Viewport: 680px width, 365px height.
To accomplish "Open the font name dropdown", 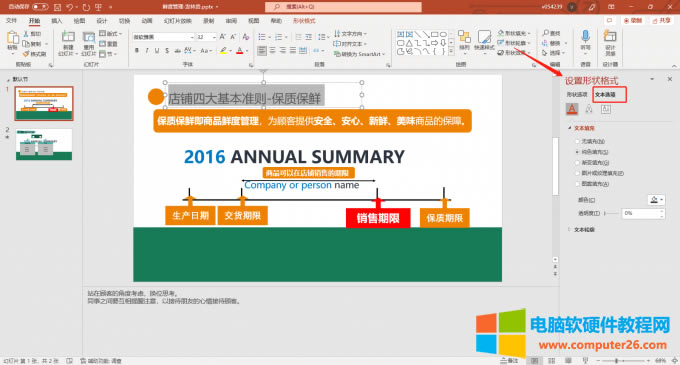I will point(163,37).
